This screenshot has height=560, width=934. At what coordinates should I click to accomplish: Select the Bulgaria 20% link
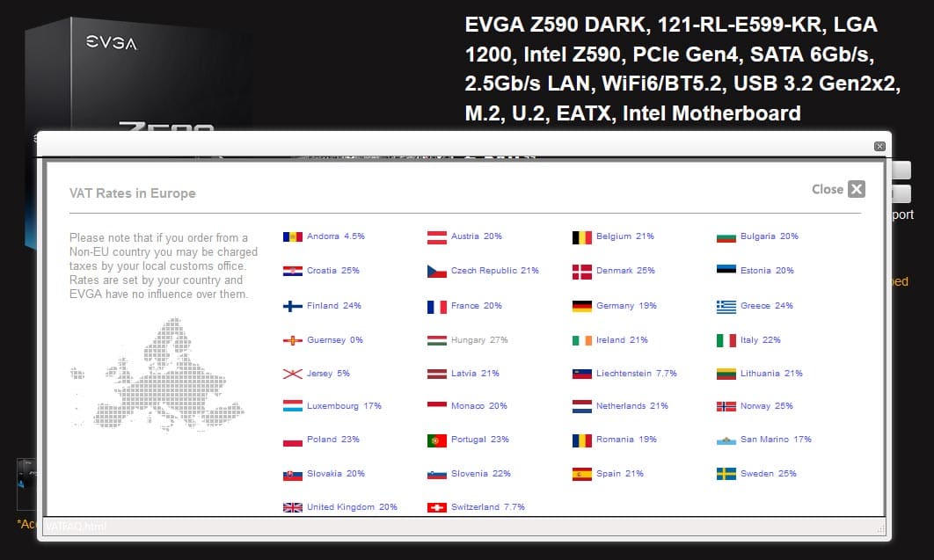tap(769, 236)
